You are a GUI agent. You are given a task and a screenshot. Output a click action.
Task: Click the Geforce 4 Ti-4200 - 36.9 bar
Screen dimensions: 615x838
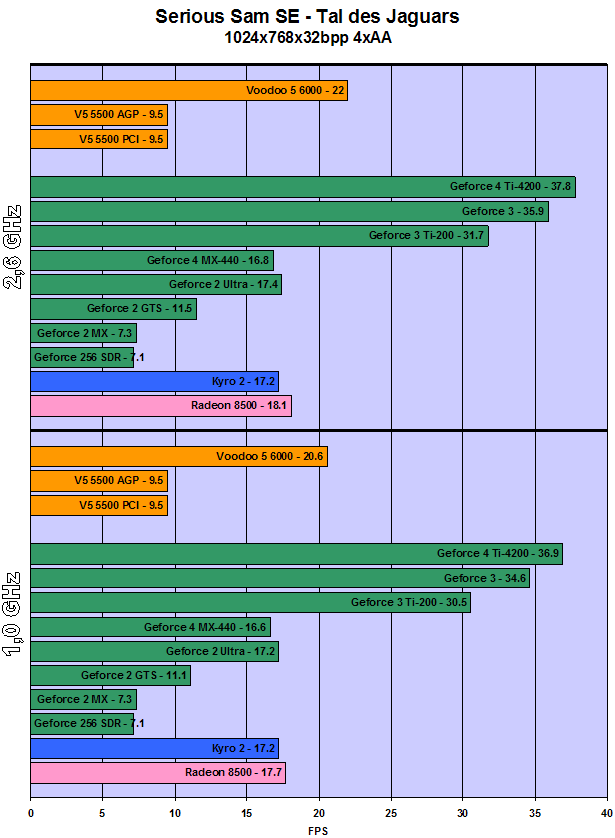tap(296, 554)
